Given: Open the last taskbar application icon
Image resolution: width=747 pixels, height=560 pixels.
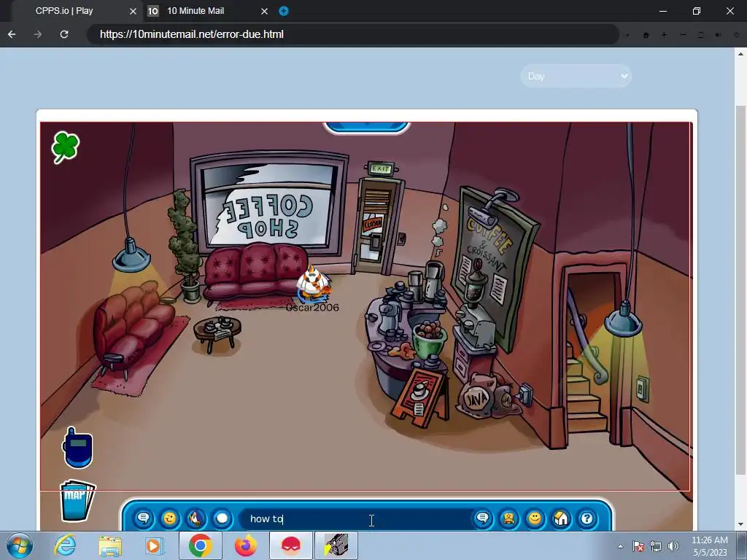Looking at the screenshot, I should click(336, 545).
